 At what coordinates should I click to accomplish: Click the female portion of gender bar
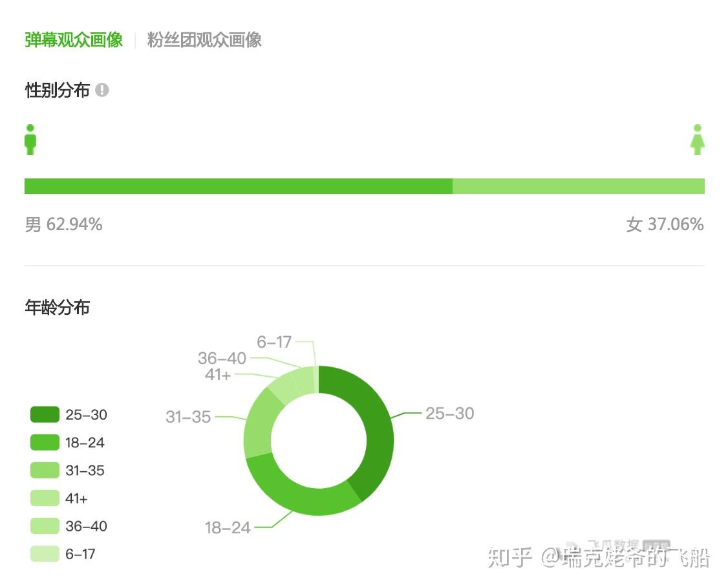(579, 186)
